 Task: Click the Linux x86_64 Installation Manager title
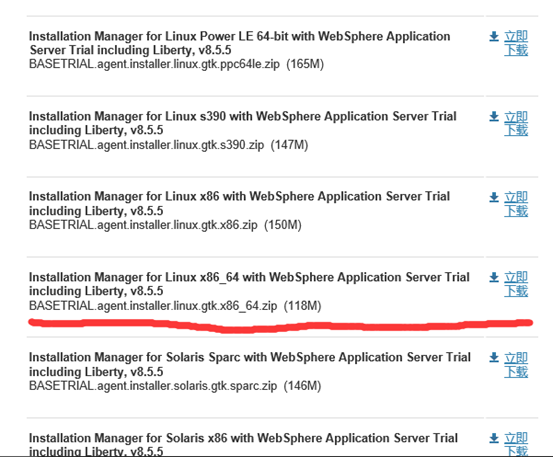(249, 284)
